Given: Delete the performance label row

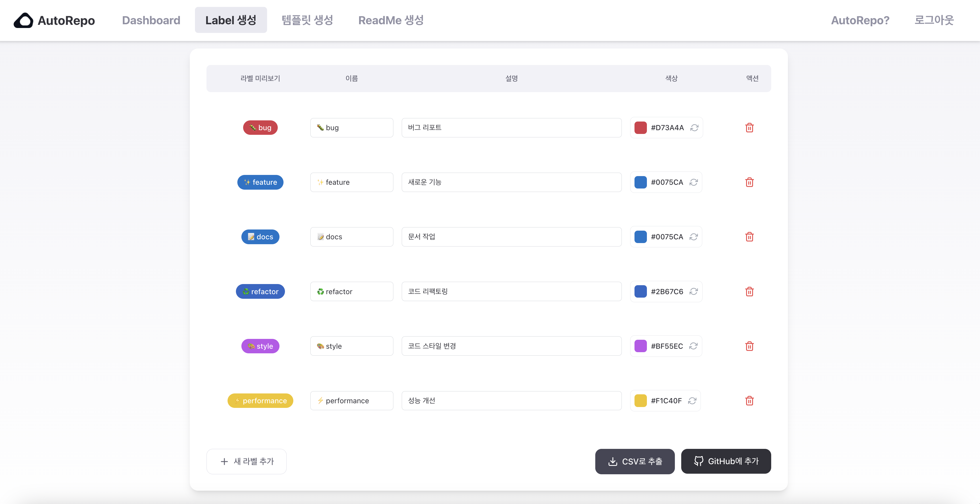Looking at the screenshot, I should pyautogui.click(x=749, y=400).
